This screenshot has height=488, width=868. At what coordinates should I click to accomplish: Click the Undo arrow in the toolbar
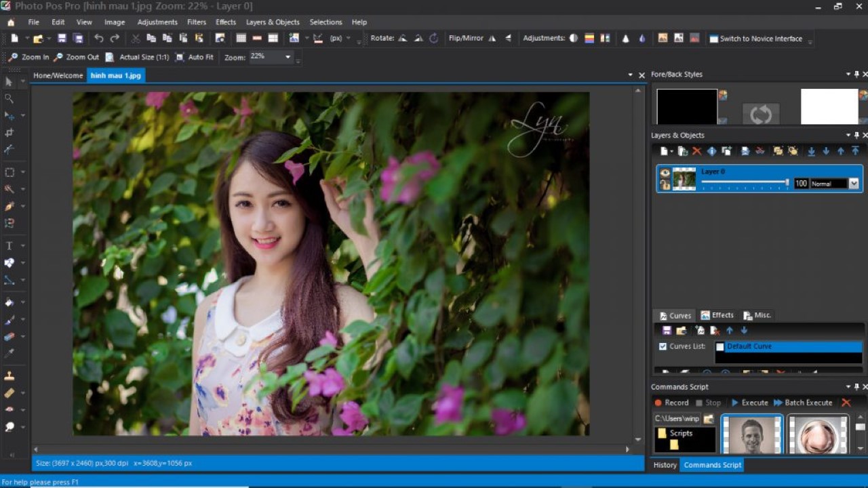(99, 39)
